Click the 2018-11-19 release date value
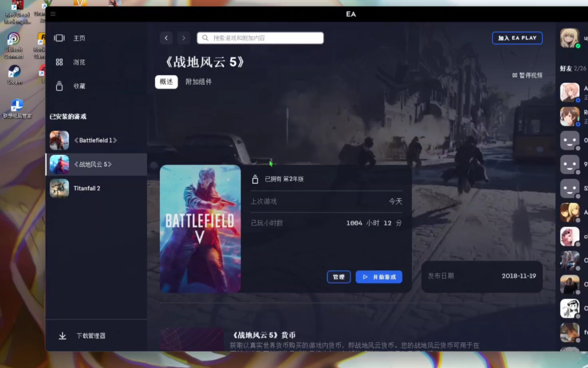 519,276
